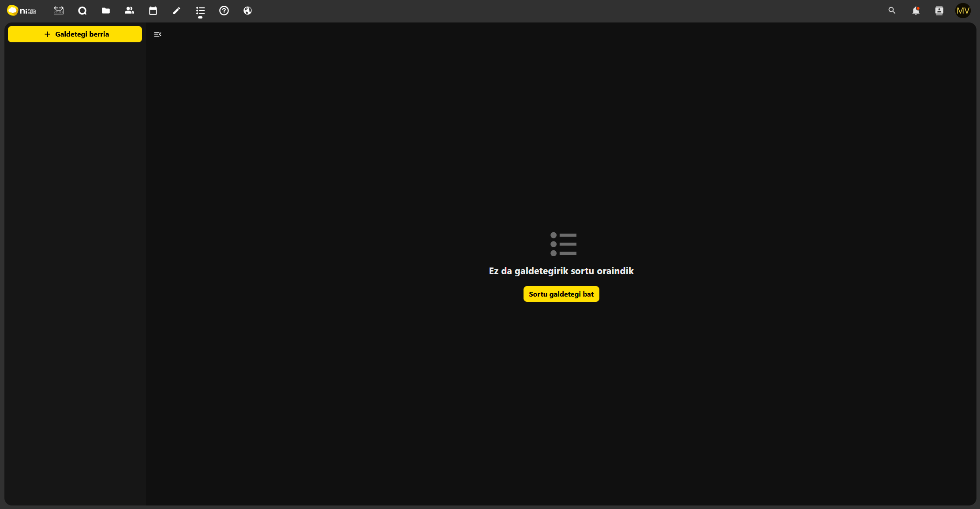
Task: Open the Mail app icon
Action: (x=59, y=11)
